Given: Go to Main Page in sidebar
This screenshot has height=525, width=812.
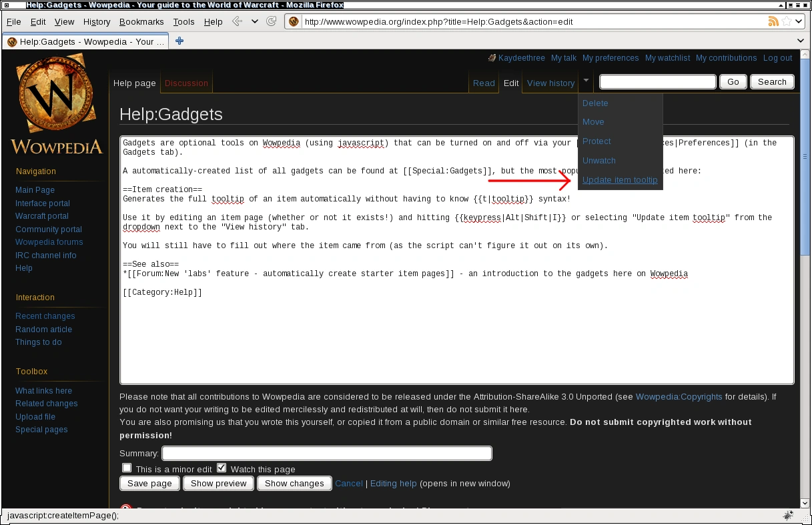Looking at the screenshot, I should pyautogui.click(x=35, y=190).
